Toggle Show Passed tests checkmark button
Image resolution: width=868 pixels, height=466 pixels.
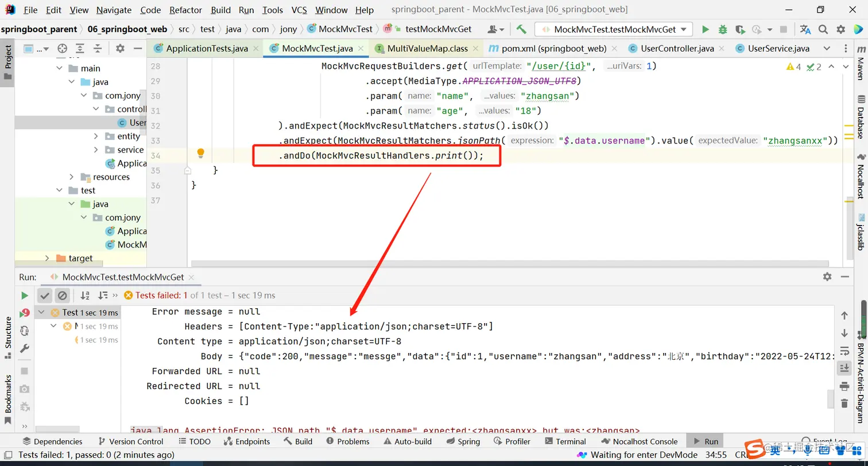45,296
